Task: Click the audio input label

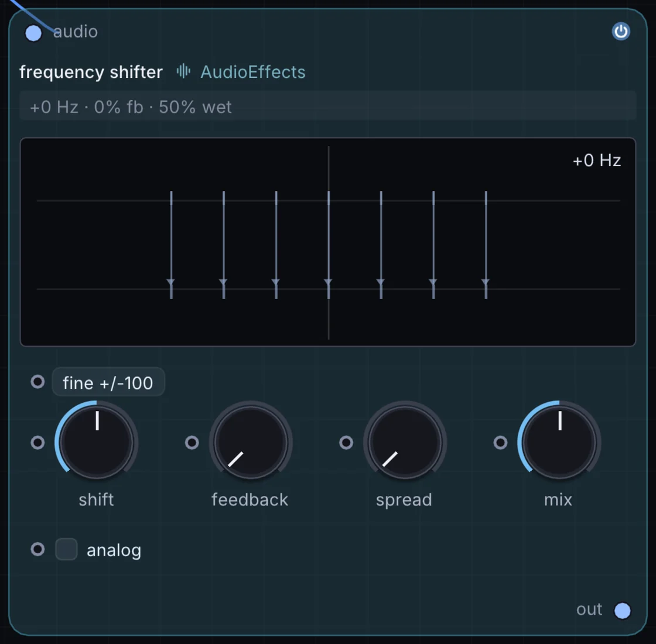Action: [x=76, y=32]
